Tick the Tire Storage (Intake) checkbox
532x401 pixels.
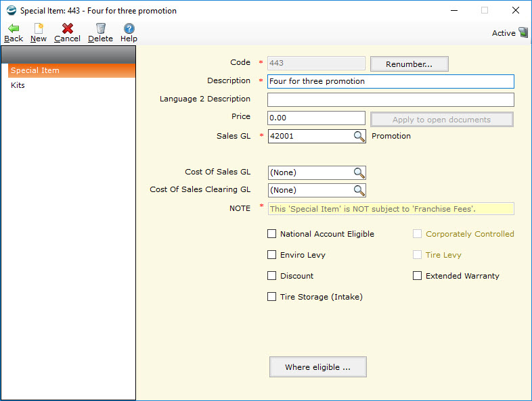point(272,297)
